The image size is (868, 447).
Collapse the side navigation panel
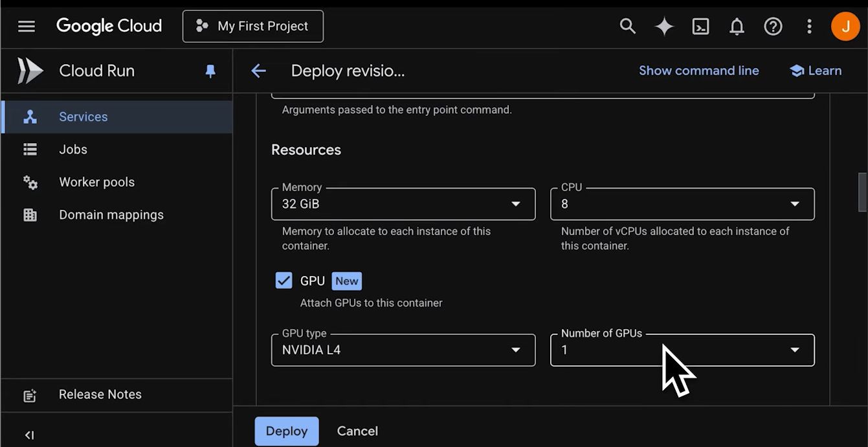29,435
